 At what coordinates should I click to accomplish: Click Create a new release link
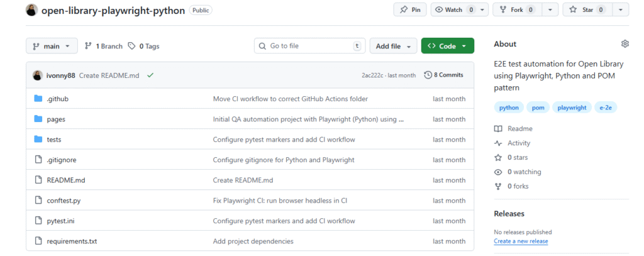(x=521, y=241)
